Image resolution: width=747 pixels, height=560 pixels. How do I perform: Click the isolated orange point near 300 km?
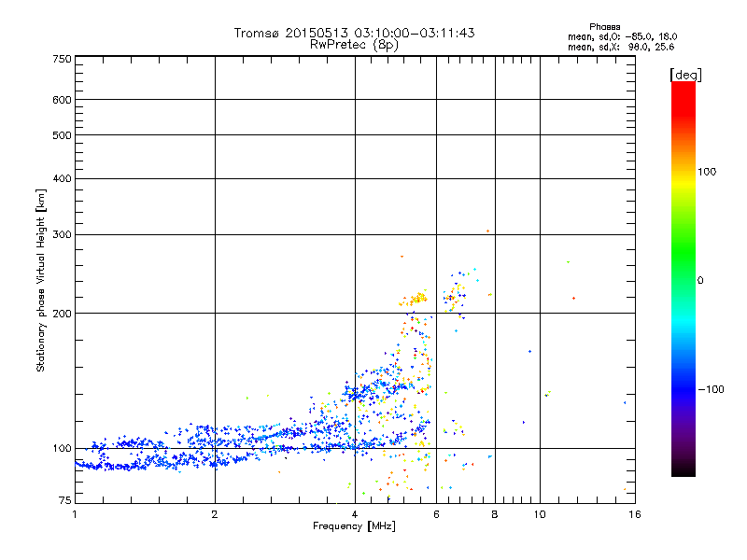[x=487, y=231]
